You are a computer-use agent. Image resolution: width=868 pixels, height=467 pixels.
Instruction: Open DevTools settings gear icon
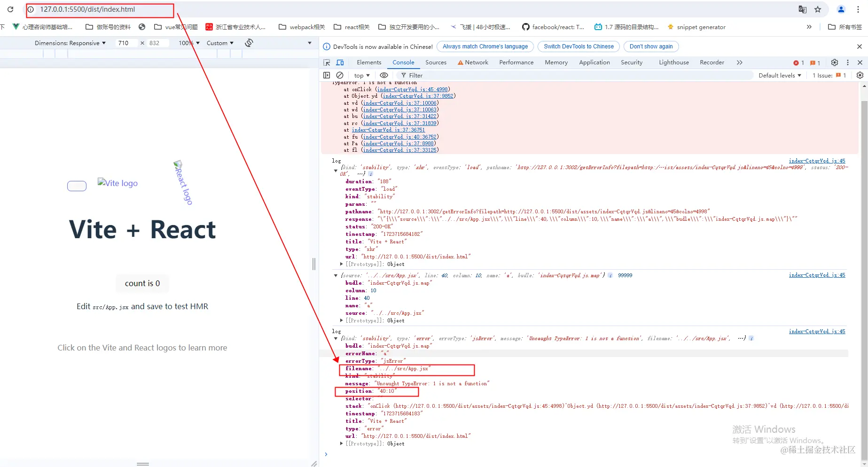coord(835,62)
